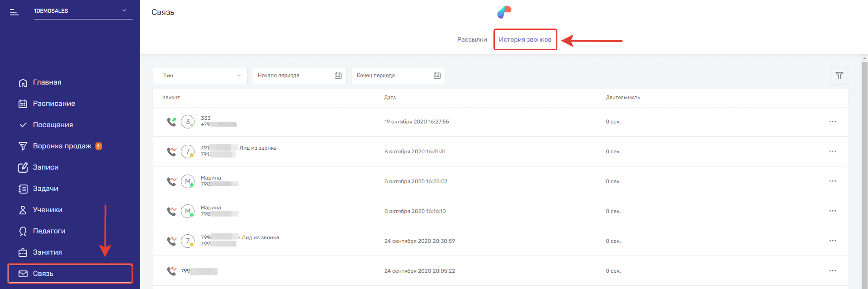Select the История звонков tab
The image size is (868, 289).
(525, 40)
